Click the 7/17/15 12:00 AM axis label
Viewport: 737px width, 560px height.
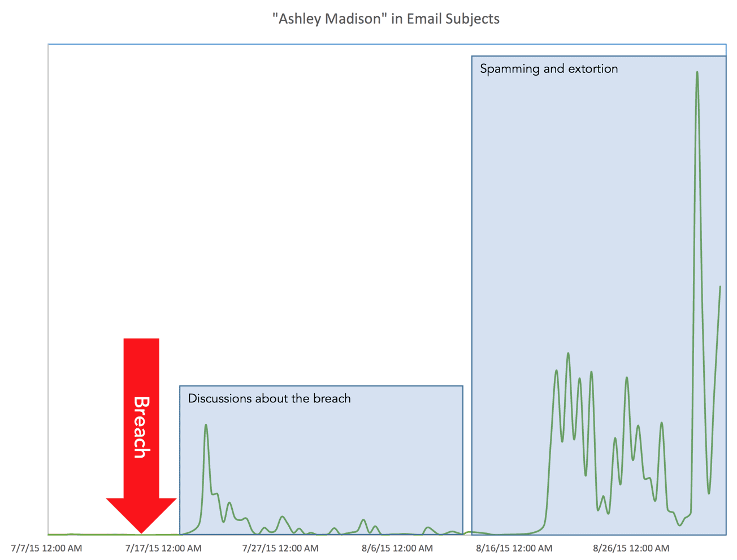click(x=163, y=548)
